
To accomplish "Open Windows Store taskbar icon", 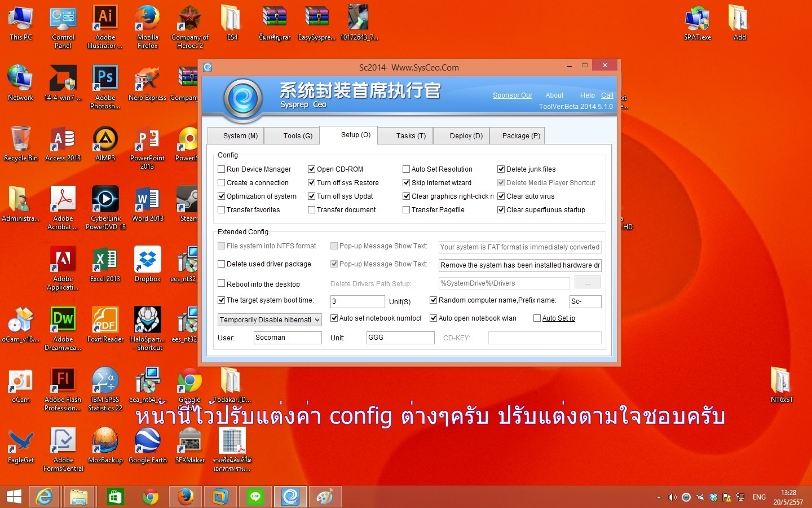I will point(114,497).
